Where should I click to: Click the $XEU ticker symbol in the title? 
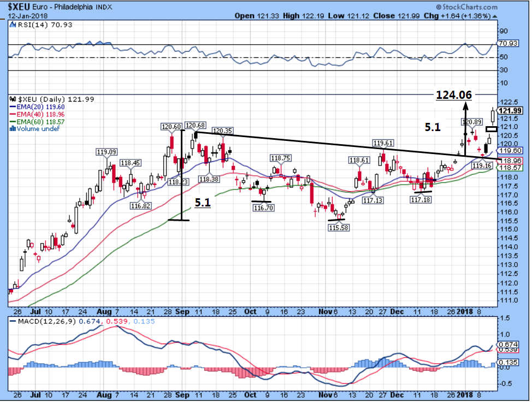19,7
